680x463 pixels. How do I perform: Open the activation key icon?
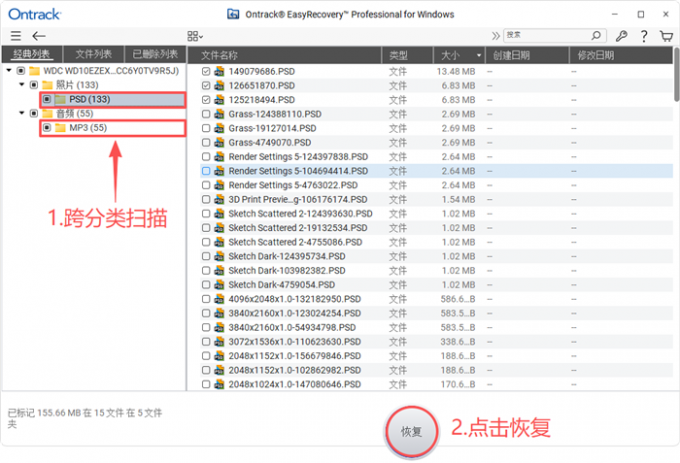621,36
